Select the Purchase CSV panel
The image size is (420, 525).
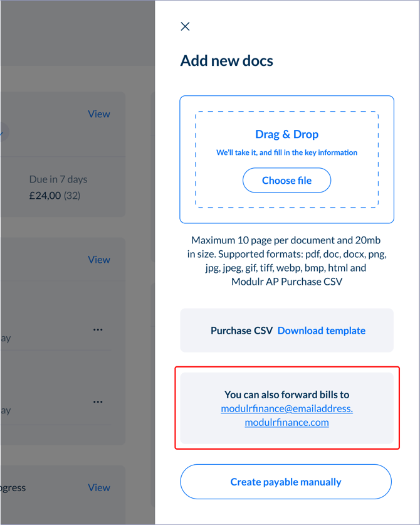pyautogui.click(x=286, y=331)
